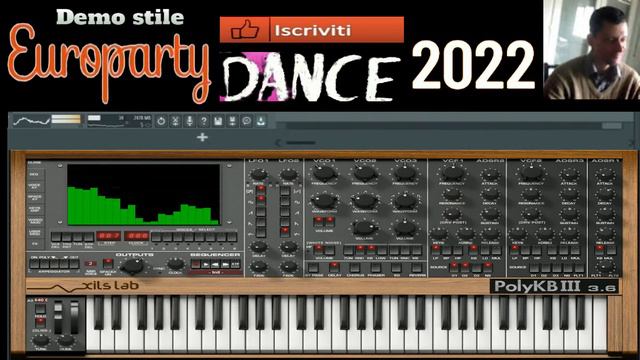Open the arpeggiator play mode dropdown arrow

tap(53, 257)
